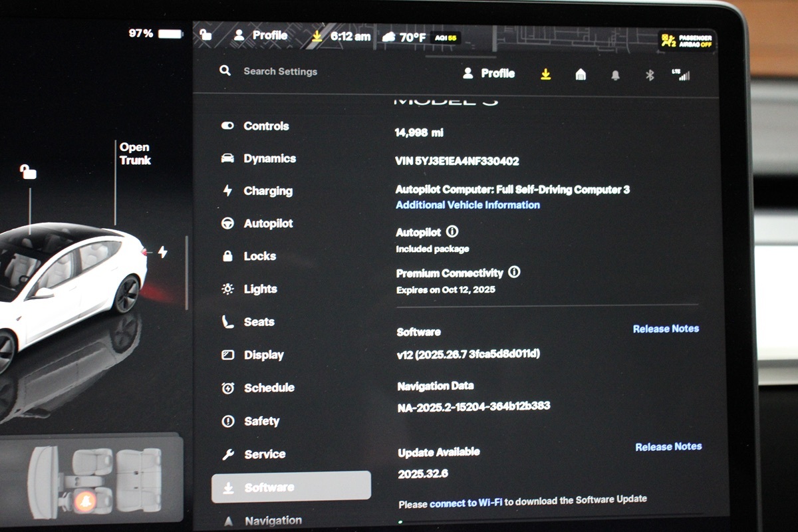Tap the HomeLink garage icon
Viewport: 798px width, 532px height.
(x=581, y=74)
